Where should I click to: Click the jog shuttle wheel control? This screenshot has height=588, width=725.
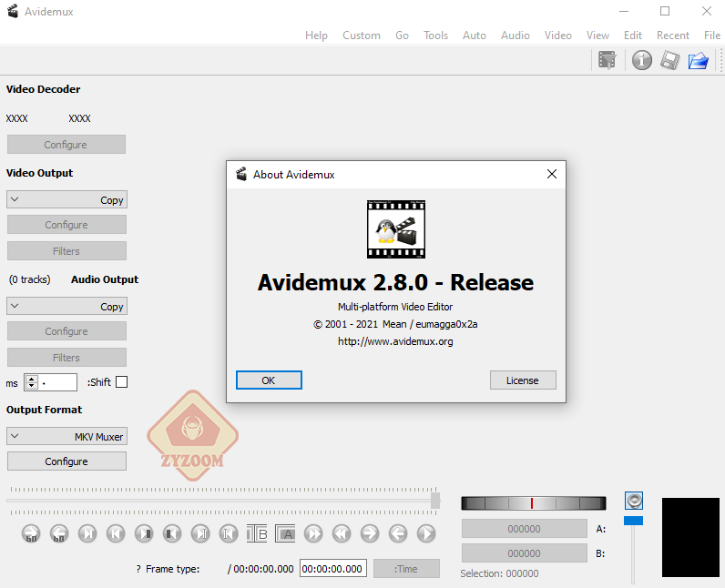(534, 503)
